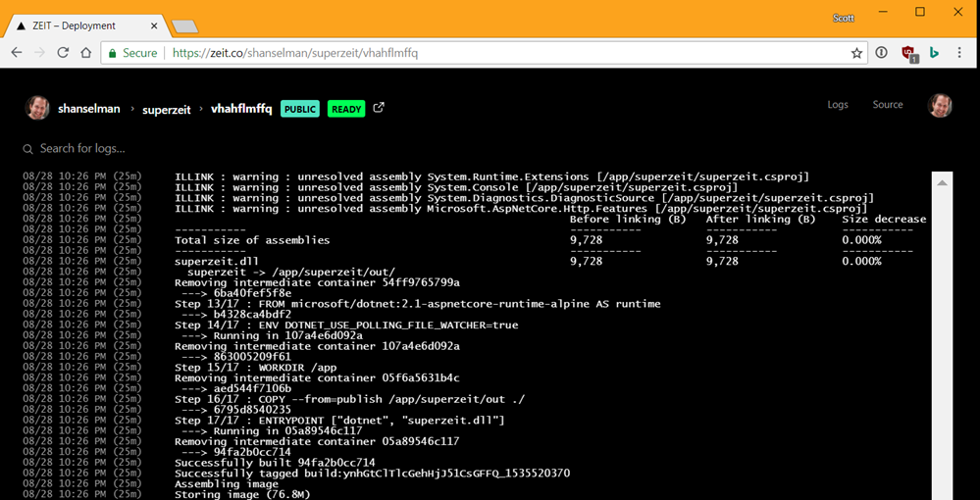Screen dimensions: 980x500
Task: Click the PUBLIC badge
Action: click(300, 109)
